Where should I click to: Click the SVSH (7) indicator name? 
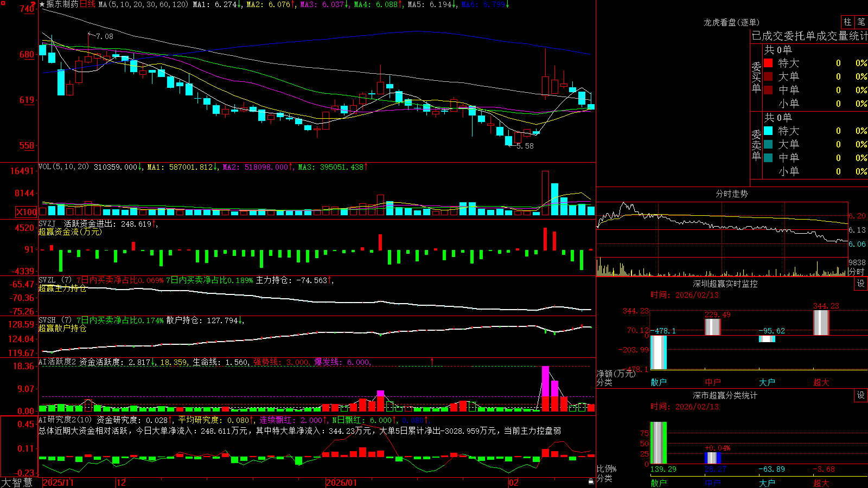tap(55, 320)
